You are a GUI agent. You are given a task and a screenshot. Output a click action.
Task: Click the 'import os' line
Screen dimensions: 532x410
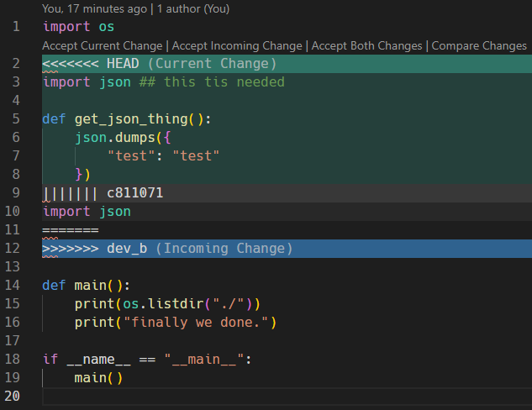click(78, 27)
